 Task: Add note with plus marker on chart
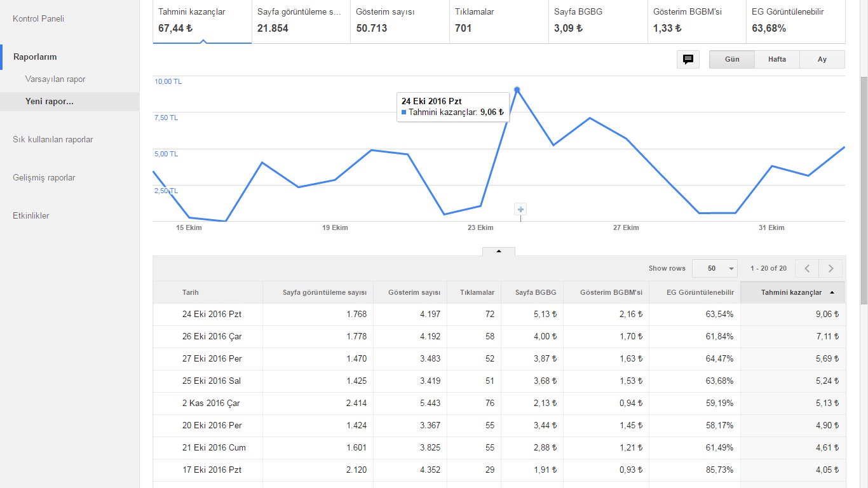pyautogui.click(x=520, y=209)
